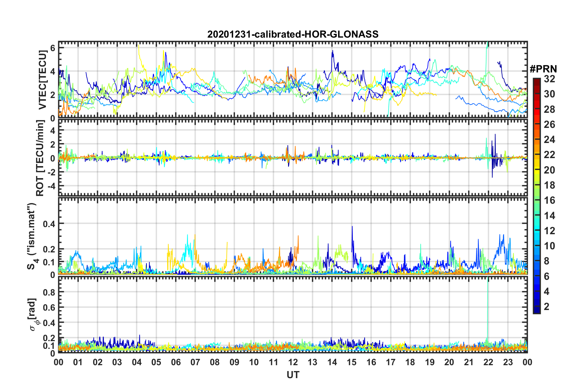Image resolution: width=586 pixels, height=392 pixels.
Task: Click x-axis hour label 19
Action: click(430, 362)
